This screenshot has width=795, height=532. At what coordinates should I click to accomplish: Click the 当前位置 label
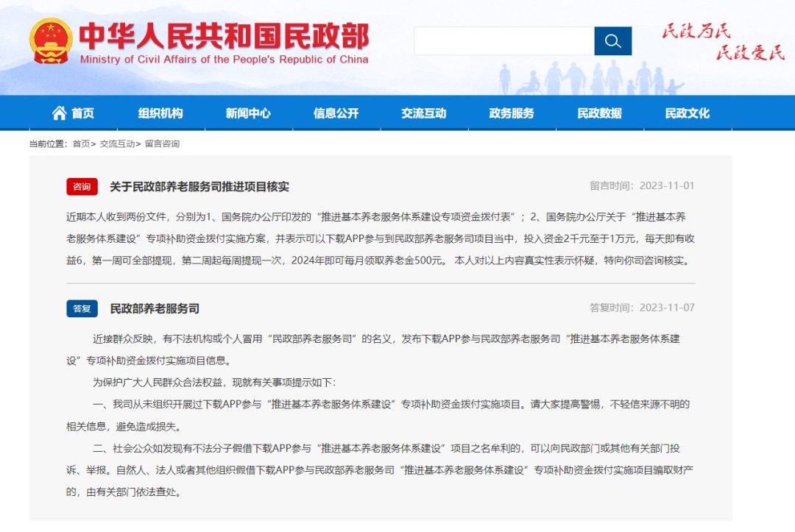click(48, 144)
